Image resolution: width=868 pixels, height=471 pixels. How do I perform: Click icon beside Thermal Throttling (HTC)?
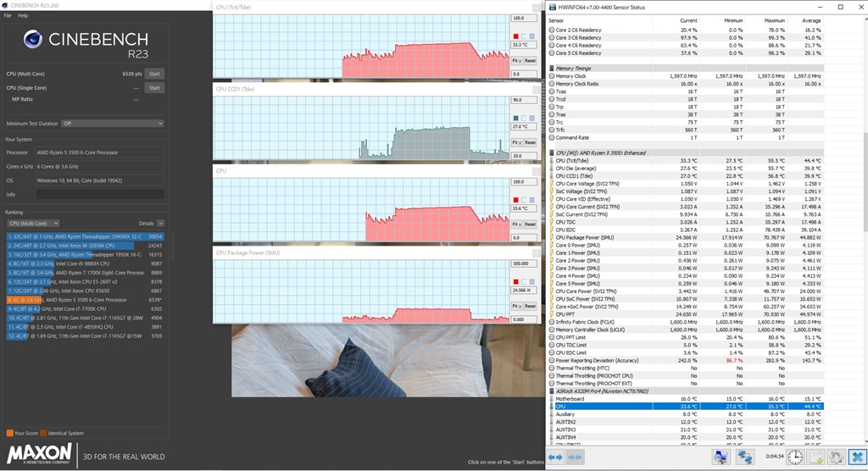tap(552, 368)
